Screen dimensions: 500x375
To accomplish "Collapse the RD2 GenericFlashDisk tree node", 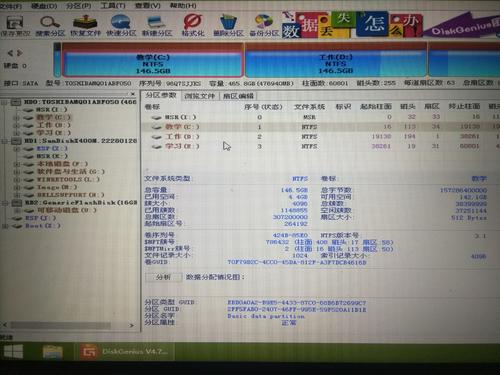I will pos(4,203).
